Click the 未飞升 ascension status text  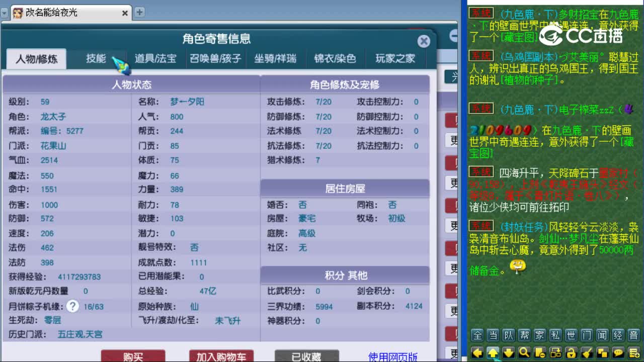(228, 321)
